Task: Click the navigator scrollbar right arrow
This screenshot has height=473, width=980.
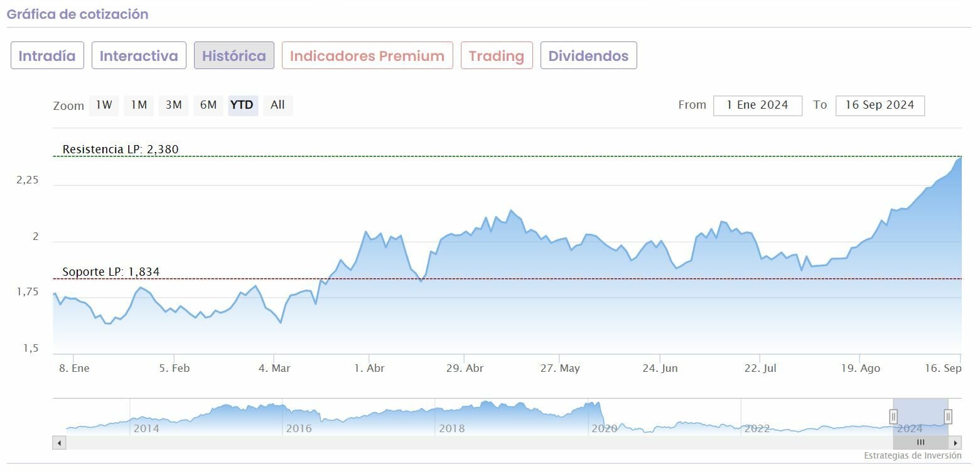Action: [956, 443]
